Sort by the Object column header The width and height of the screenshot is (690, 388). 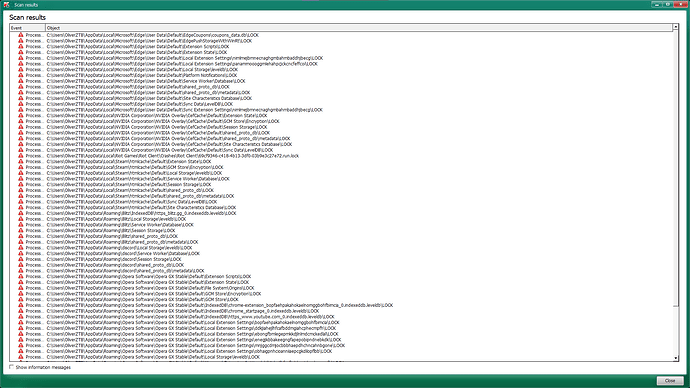(x=359, y=28)
